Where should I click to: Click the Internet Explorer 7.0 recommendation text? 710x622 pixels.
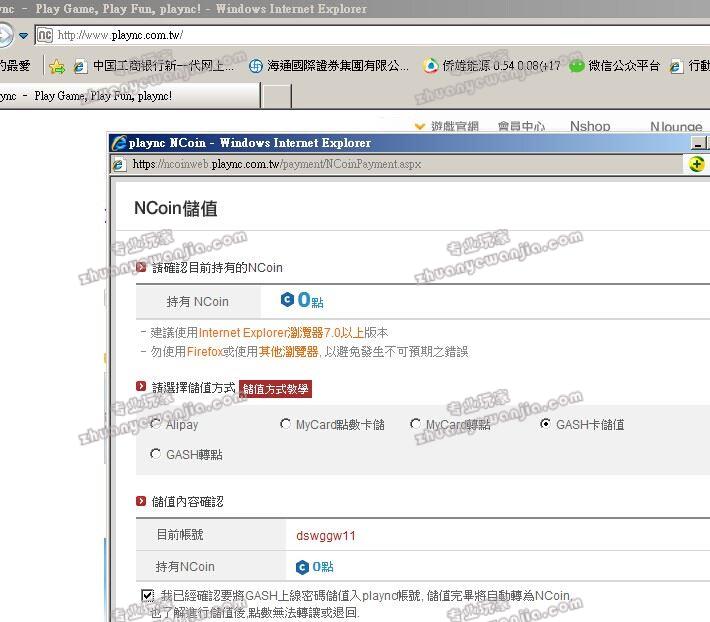pos(265,333)
